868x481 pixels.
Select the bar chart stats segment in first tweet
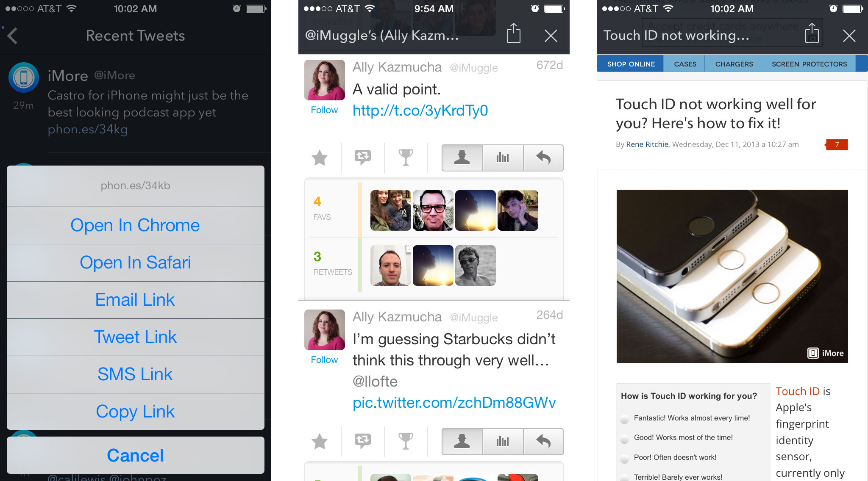(x=503, y=158)
